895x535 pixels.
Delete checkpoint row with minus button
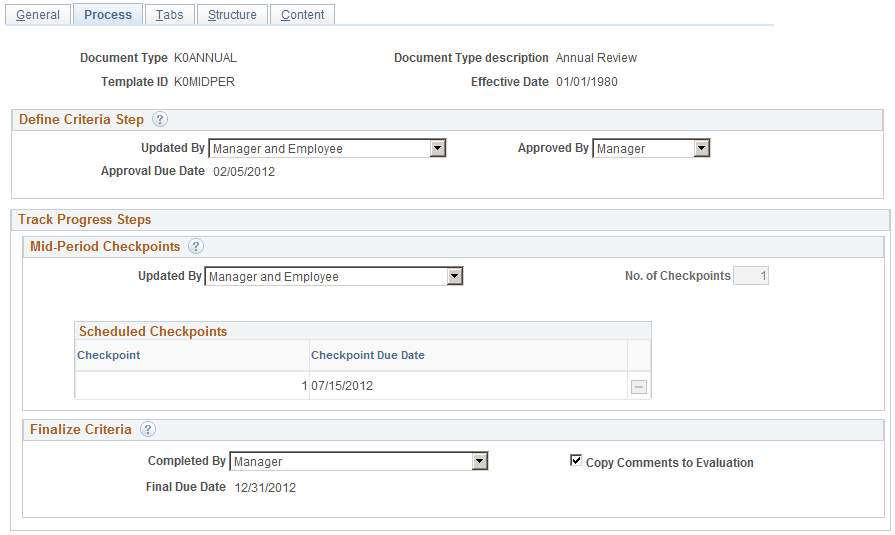tap(639, 387)
